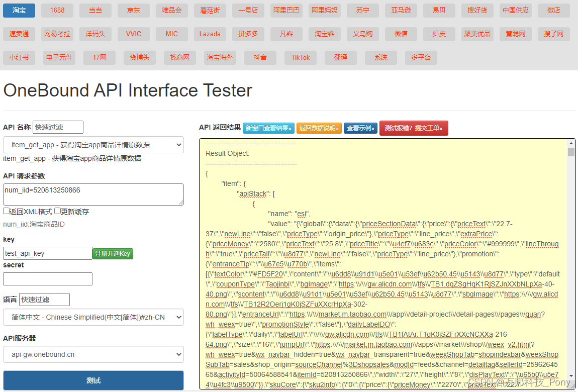The image size is (578, 392).
Task: Open the 拼多多 tab
Action: (x=248, y=34)
